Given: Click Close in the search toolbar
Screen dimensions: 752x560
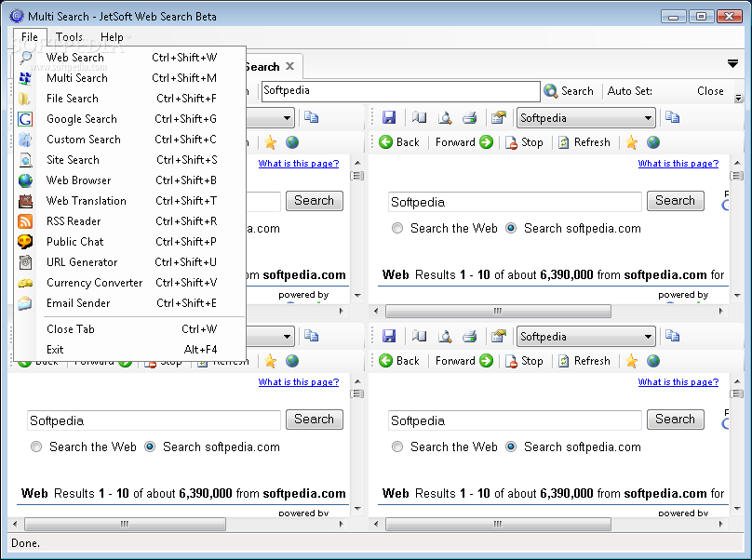Looking at the screenshot, I should click(x=710, y=91).
